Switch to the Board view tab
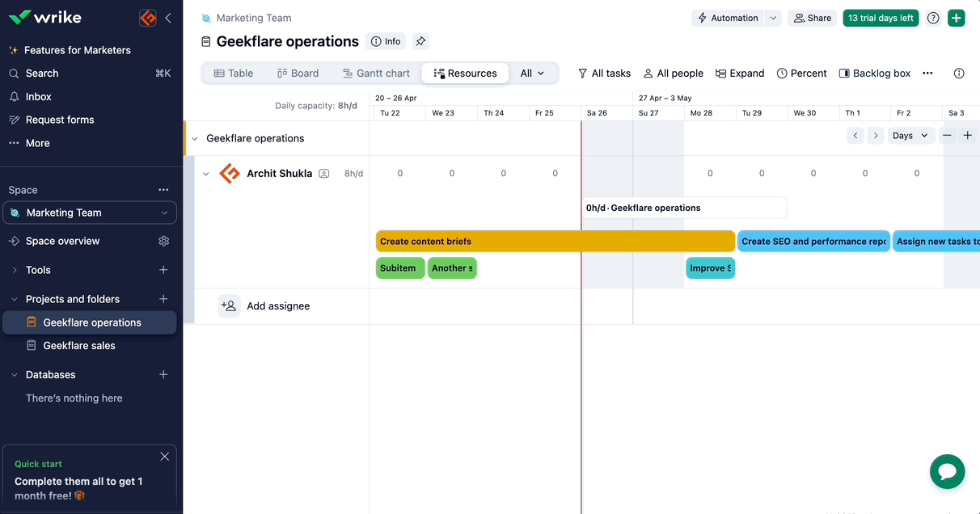Image resolution: width=980 pixels, height=514 pixels. (298, 74)
